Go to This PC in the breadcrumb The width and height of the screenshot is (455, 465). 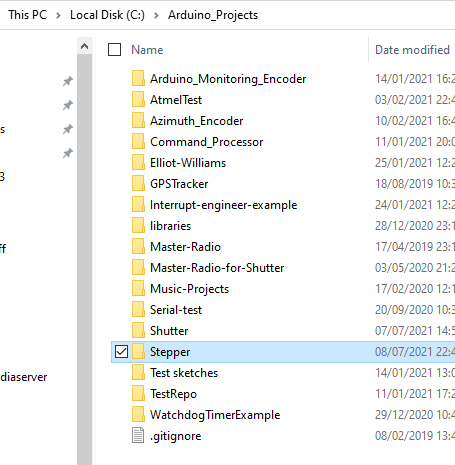28,15
